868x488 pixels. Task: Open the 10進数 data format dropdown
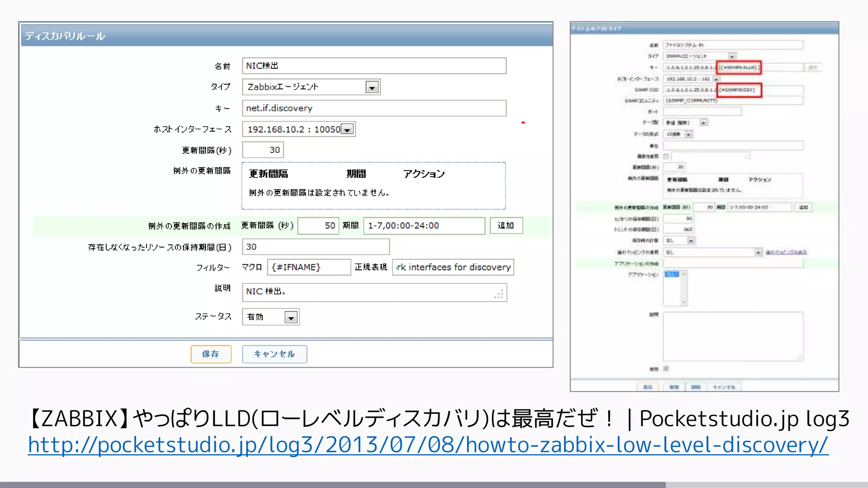(x=678, y=134)
